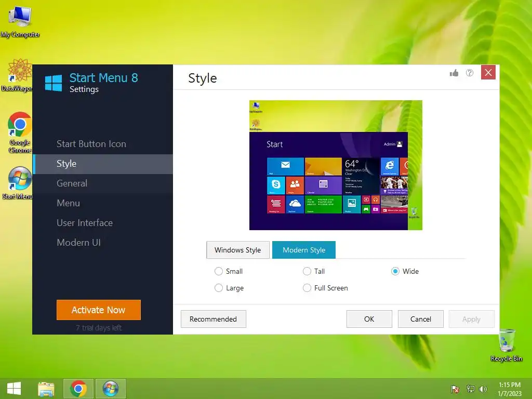Click the Apply button

pyautogui.click(x=472, y=320)
